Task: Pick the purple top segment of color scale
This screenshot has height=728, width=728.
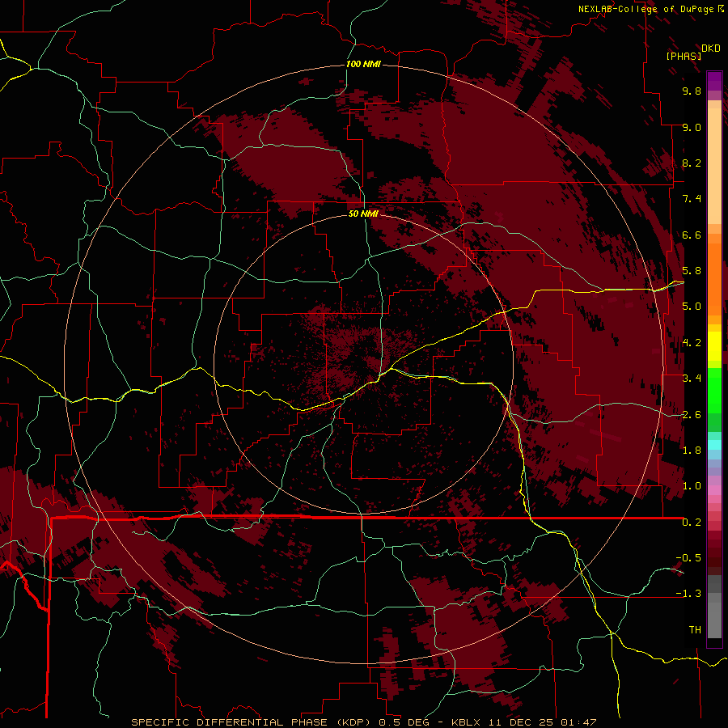Action: coord(714,81)
